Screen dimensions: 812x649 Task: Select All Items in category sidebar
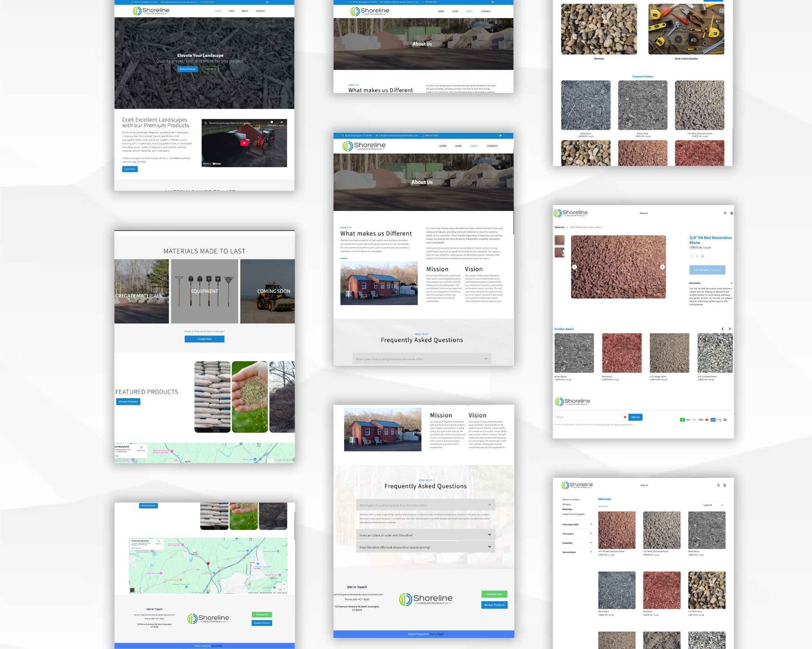pos(567,504)
